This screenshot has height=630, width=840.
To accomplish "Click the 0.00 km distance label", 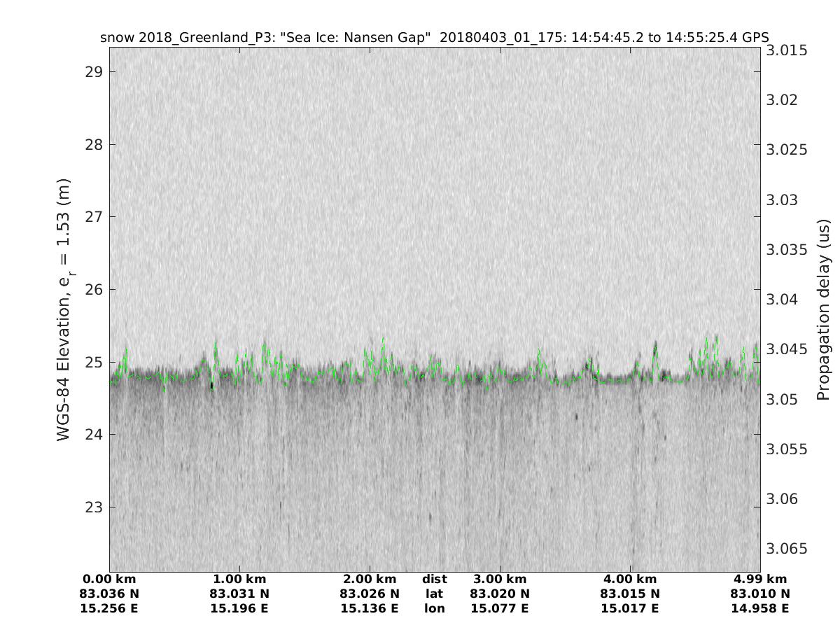I will [110, 580].
